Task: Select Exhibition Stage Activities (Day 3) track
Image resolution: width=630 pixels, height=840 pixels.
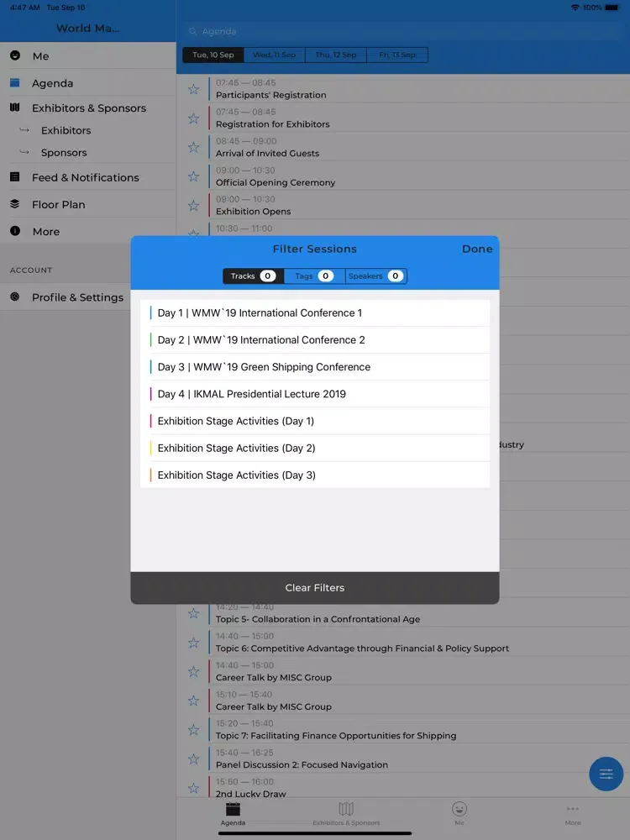Action: click(x=315, y=475)
